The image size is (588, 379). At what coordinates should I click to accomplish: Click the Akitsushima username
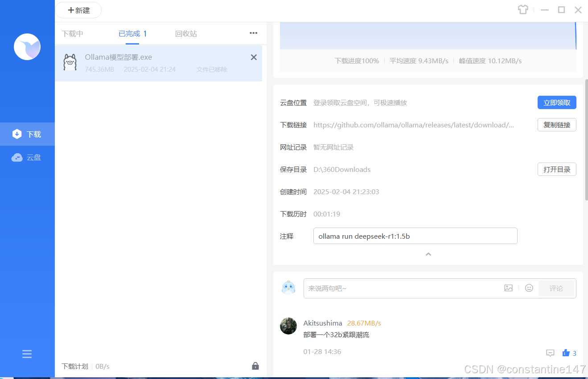click(323, 323)
